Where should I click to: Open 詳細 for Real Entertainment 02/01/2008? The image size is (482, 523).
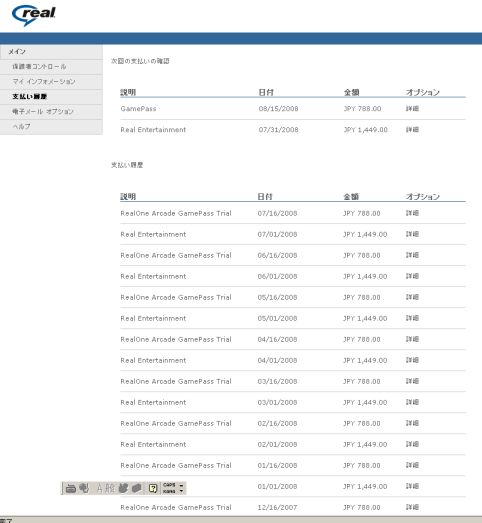pos(412,444)
